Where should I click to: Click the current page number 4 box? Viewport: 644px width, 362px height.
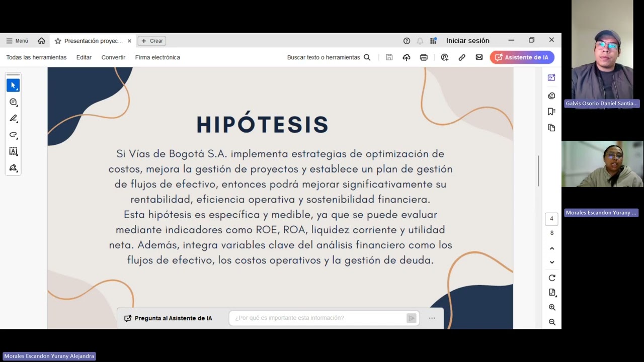click(551, 219)
